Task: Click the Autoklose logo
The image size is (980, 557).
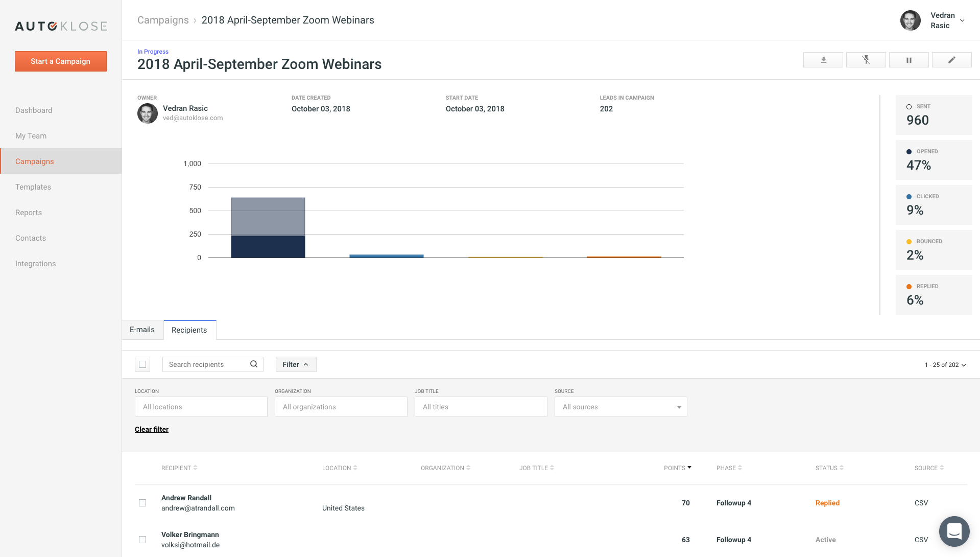Action: point(61,26)
